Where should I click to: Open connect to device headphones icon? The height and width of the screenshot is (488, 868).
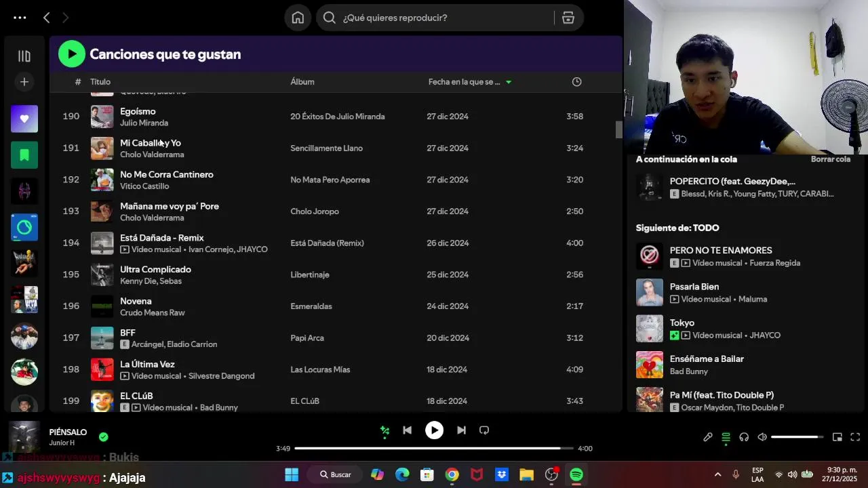744,437
